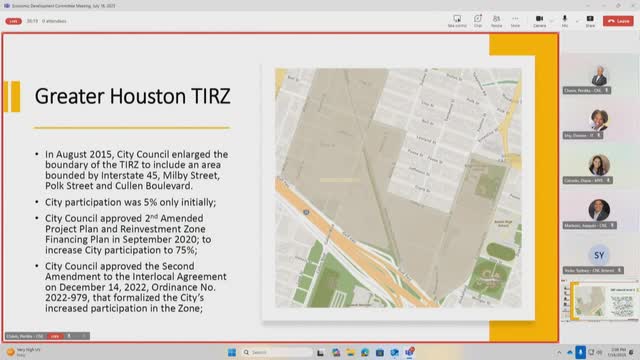Viewport: 640px width, 360px height.
Task: Expand the Mic options dropdown arrow
Action: (577, 21)
